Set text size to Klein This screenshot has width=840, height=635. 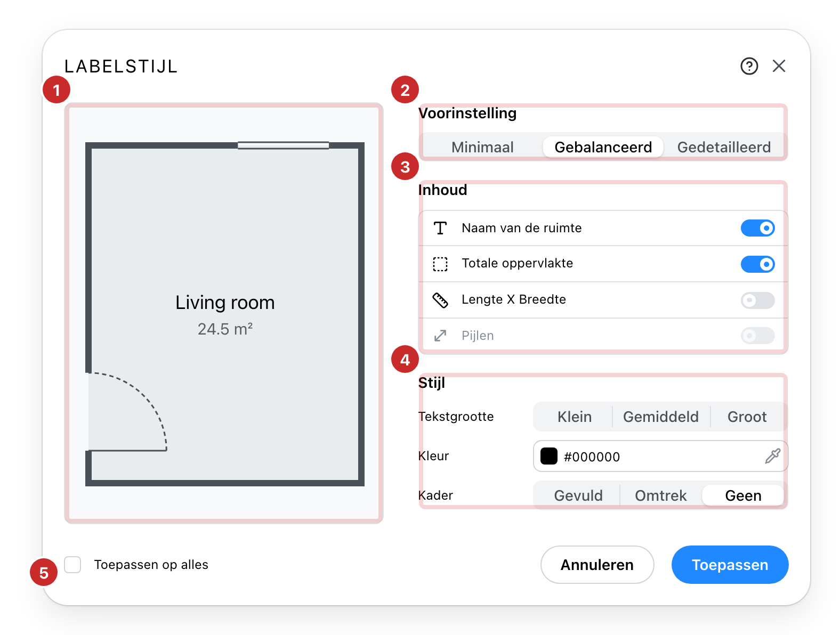[x=574, y=417]
